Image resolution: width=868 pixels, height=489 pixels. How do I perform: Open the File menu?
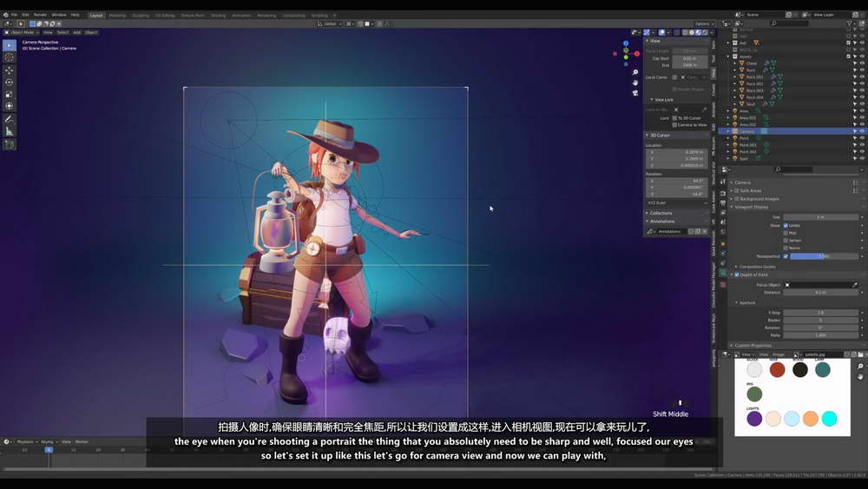[x=15, y=15]
